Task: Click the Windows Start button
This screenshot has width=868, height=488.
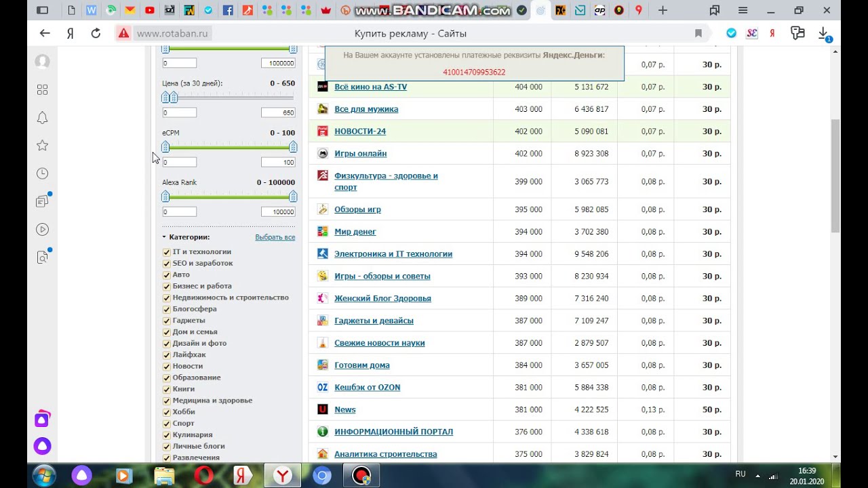Action: click(x=44, y=475)
